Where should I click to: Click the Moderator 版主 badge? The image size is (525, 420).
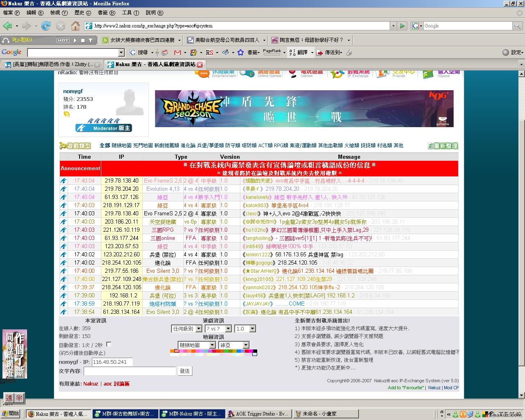[x=103, y=128]
